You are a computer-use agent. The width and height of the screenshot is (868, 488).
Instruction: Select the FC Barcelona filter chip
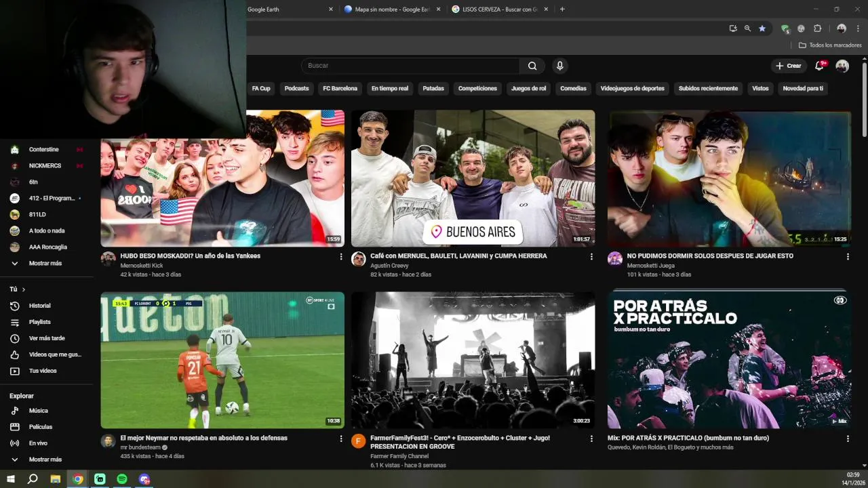click(340, 89)
